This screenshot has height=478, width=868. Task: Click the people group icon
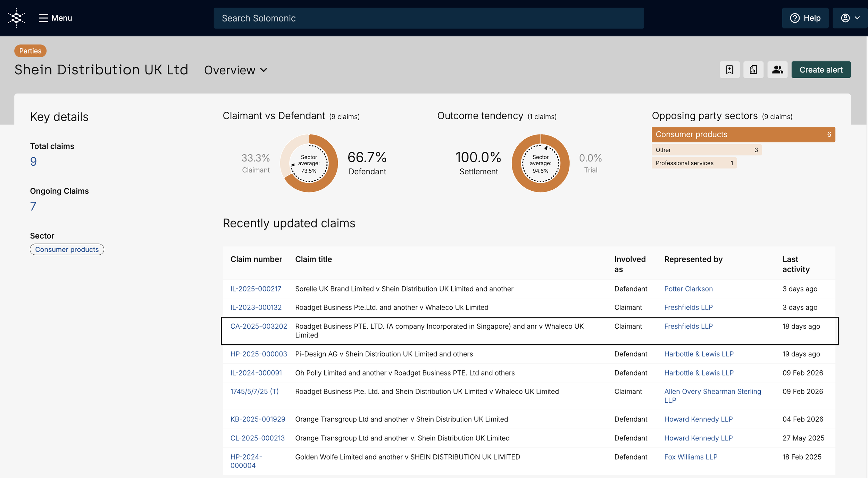(x=777, y=70)
